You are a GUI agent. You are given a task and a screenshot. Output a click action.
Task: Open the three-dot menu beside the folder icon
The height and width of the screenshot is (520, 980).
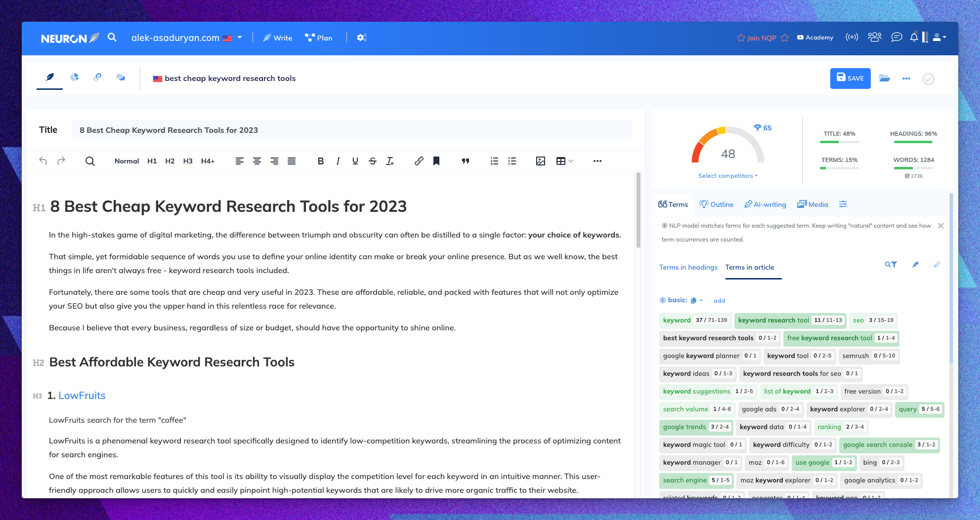pyautogui.click(x=906, y=79)
